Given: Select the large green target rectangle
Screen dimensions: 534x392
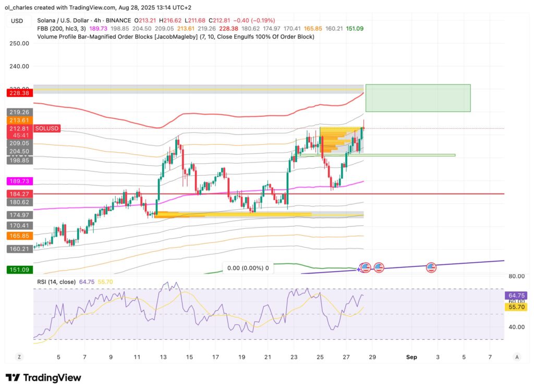Looking at the screenshot, I should (418, 97).
